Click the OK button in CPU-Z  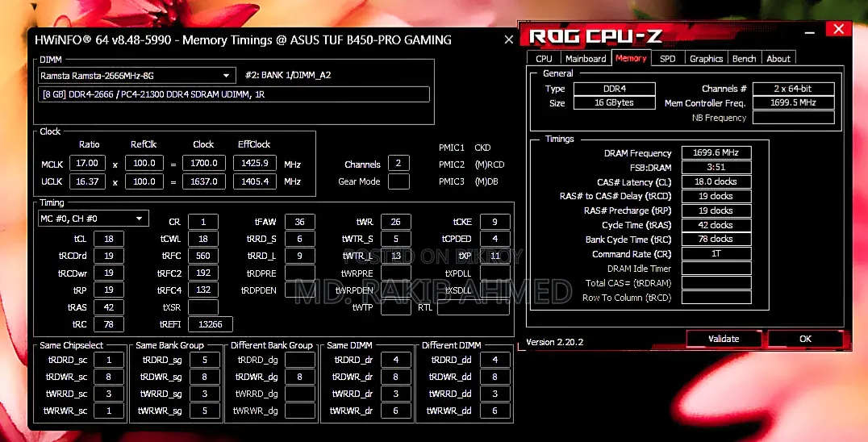point(805,339)
